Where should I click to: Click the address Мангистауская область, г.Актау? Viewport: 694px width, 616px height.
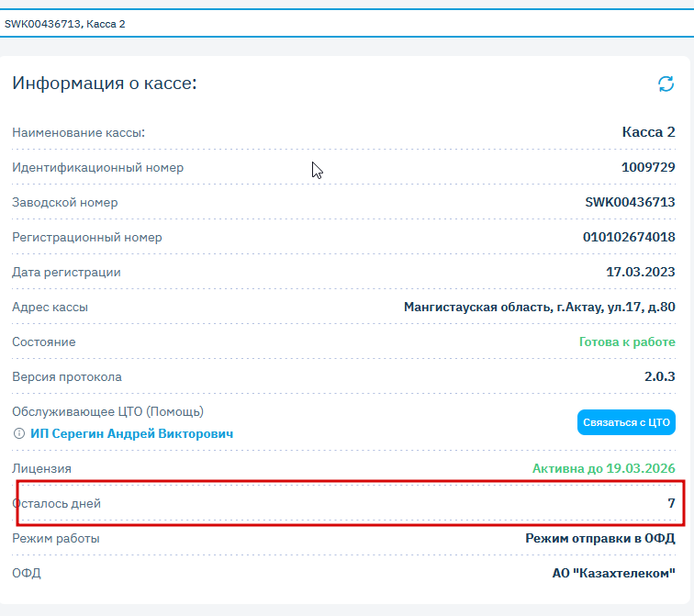pos(540,307)
